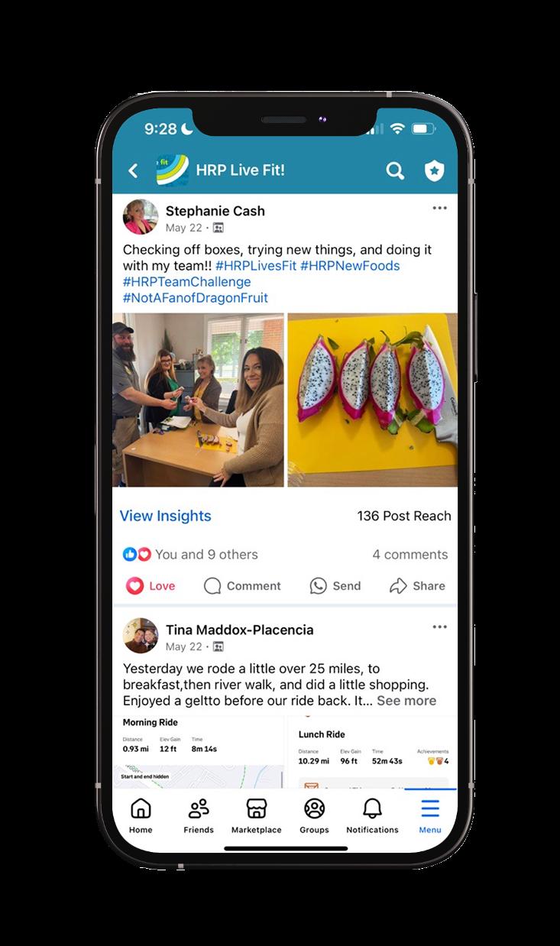Viewport: 560px width, 946px height.
Task: View the 4 comments on the post
Action: coord(410,555)
